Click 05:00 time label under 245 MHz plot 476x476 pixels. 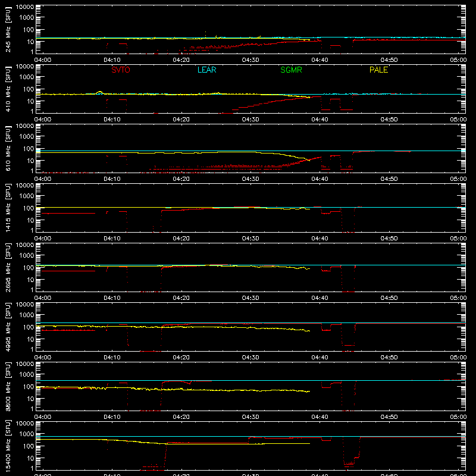tap(458, 60)
